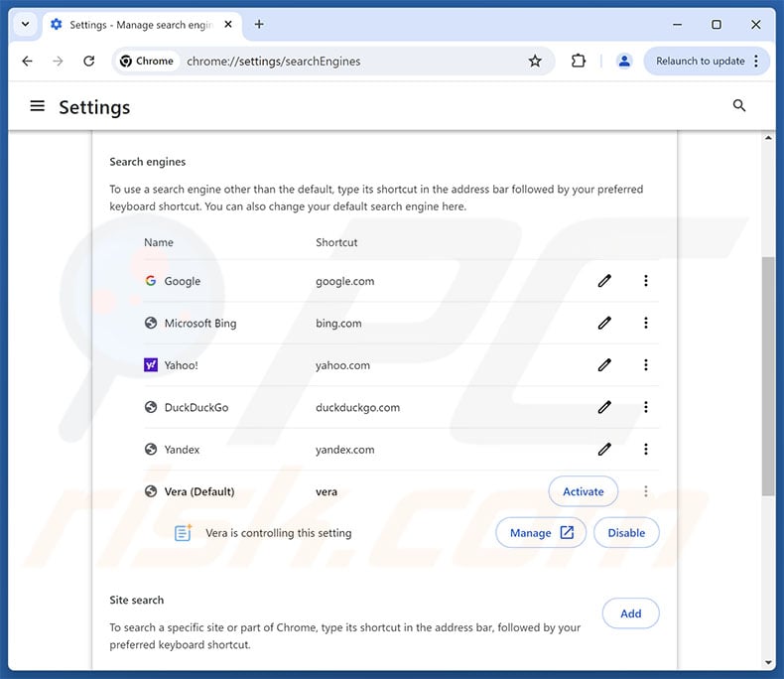
Task: Edit the DuckDuckGo entry
Action: tap(604, 407)
